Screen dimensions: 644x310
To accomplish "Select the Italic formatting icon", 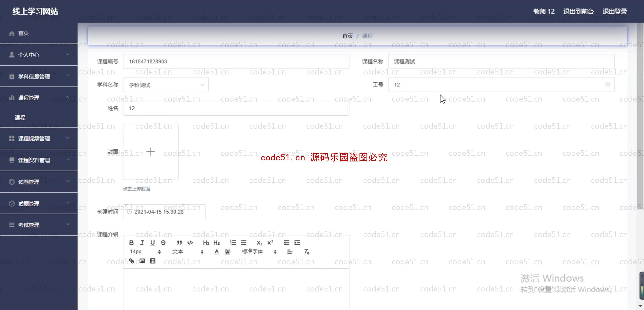I will click(x=142, y=243).
